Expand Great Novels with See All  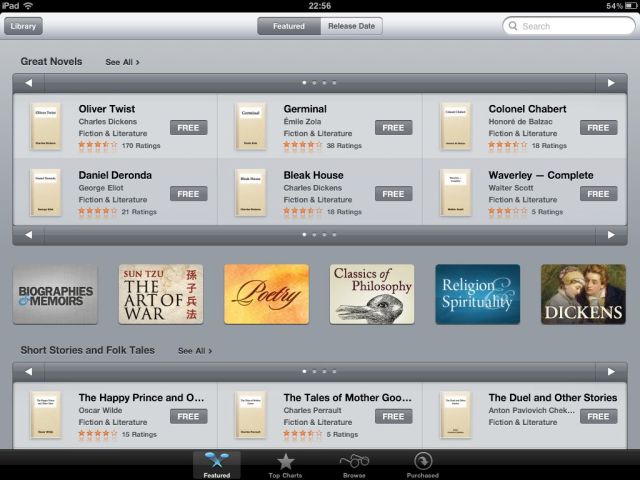tap(122, 62)
